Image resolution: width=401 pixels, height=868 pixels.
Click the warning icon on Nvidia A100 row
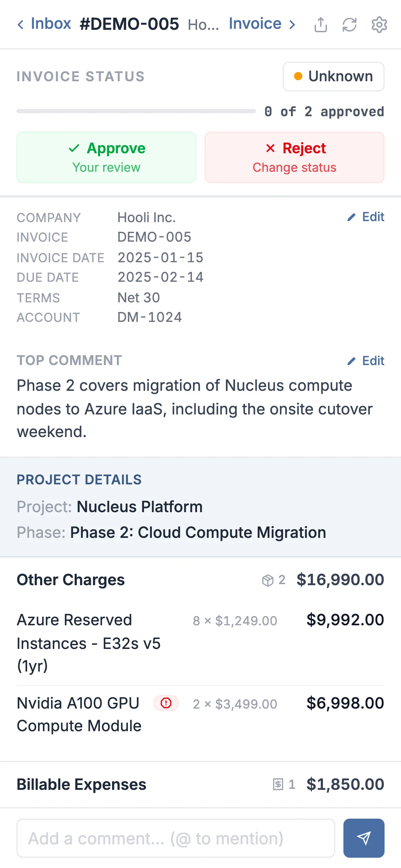166,703
